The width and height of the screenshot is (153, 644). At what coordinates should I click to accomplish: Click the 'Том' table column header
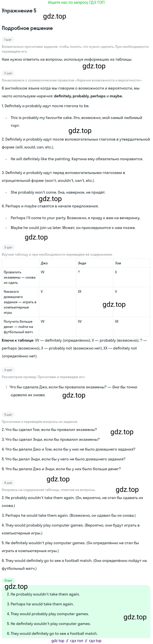tap(118, 263)
